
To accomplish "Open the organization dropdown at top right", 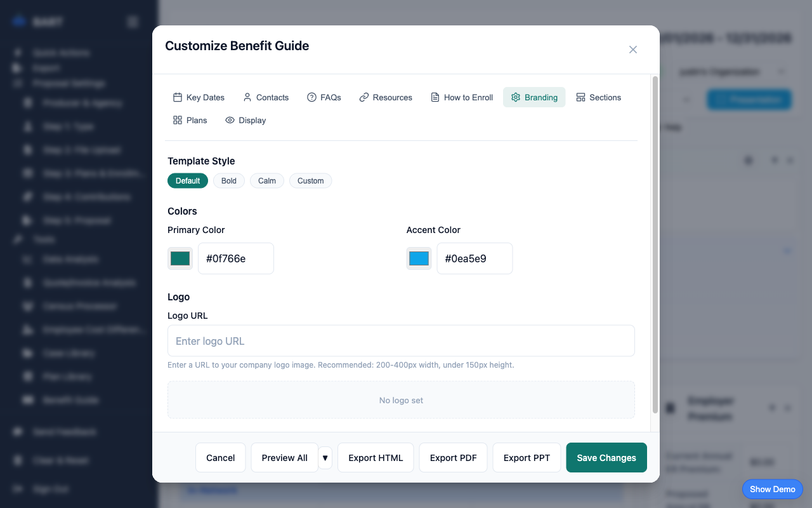I will pos(780,71).
